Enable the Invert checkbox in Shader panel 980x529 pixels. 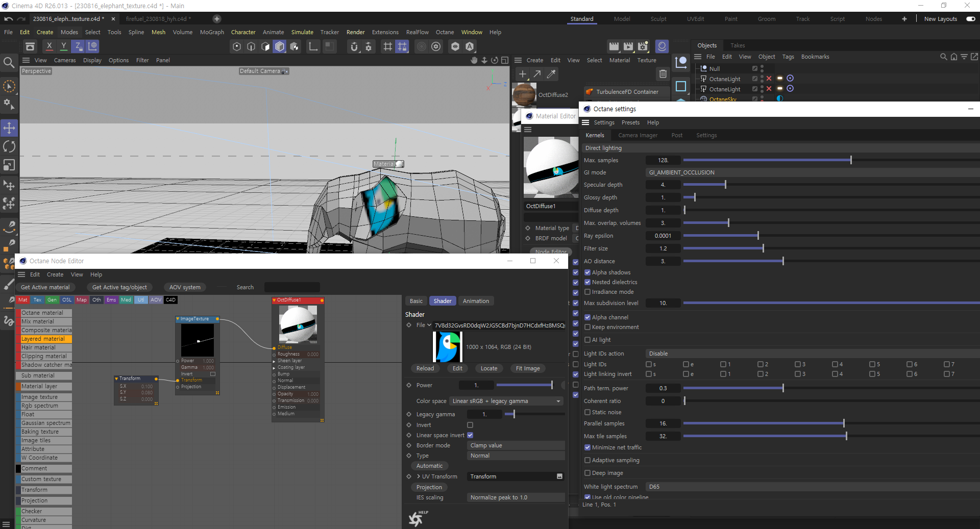(470, 425)
